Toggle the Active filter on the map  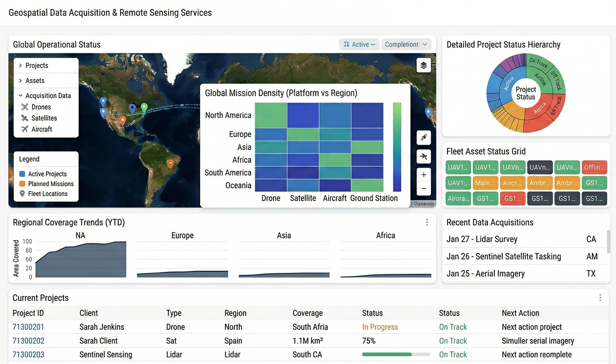(359, 44)
